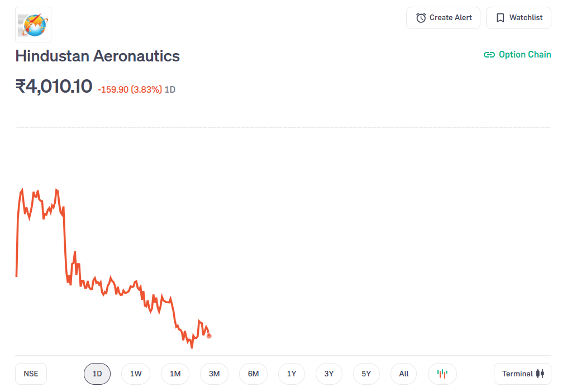Image resolution: width=562 pixels, height=392 pixels.
Task: Switch chart to 6M range
Action: pos(253,374)
